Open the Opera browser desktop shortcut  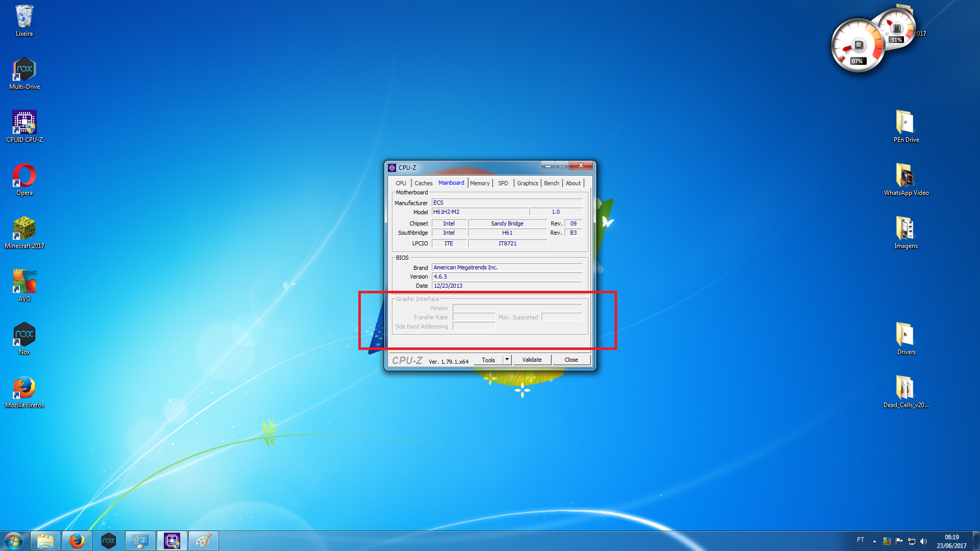(24, 180)
